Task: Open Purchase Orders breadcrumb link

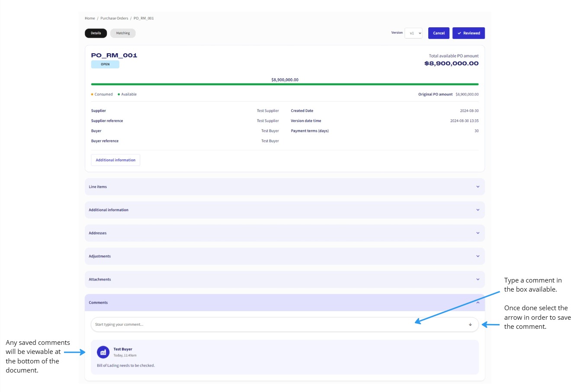Action: click(x=114, y=18)
